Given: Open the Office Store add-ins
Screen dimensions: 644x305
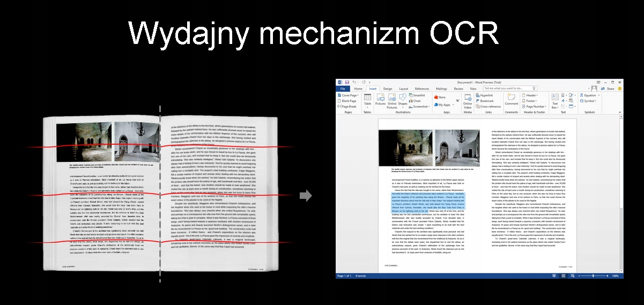Looking at the screenshot, I should click(439, 98).
